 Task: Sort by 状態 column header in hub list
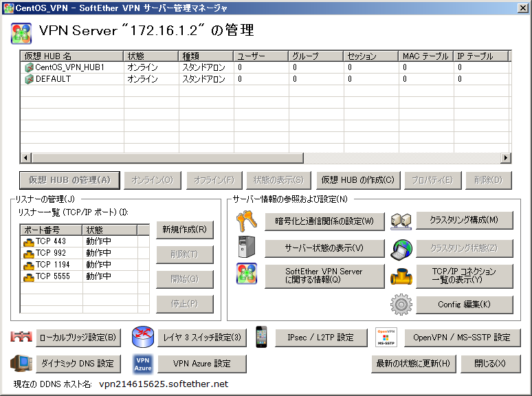point(151,56)
